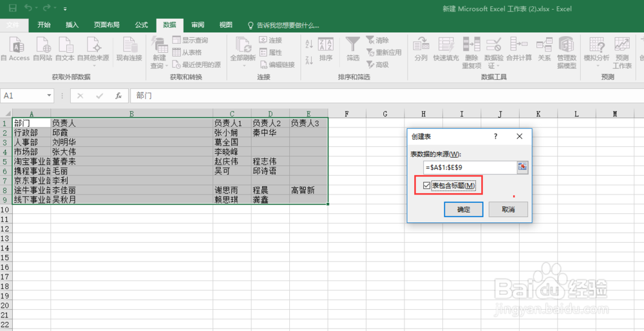Sort ascending with the A-Z icon
644x331 pixels.
[x=310, y=44]
